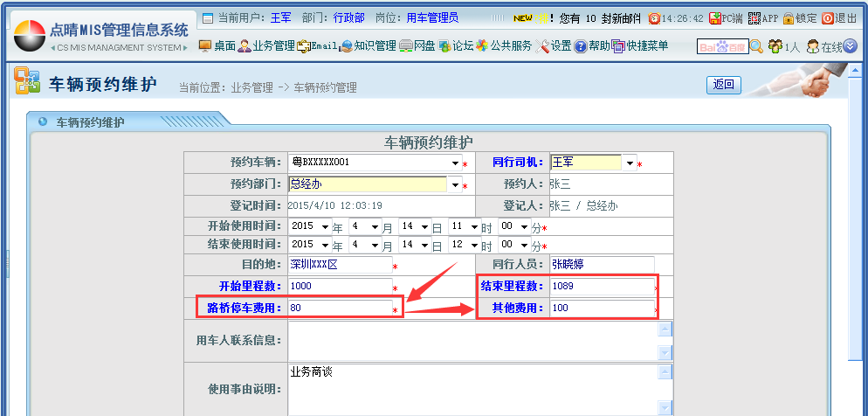Open 帮助 help
The image size is (868, 416).
592,46
